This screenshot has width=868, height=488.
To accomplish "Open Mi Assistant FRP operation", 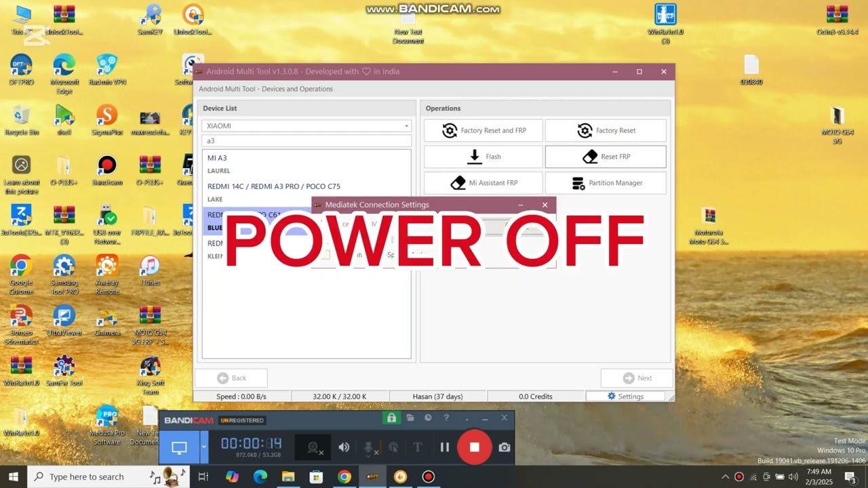I will (x=484, y=183).
